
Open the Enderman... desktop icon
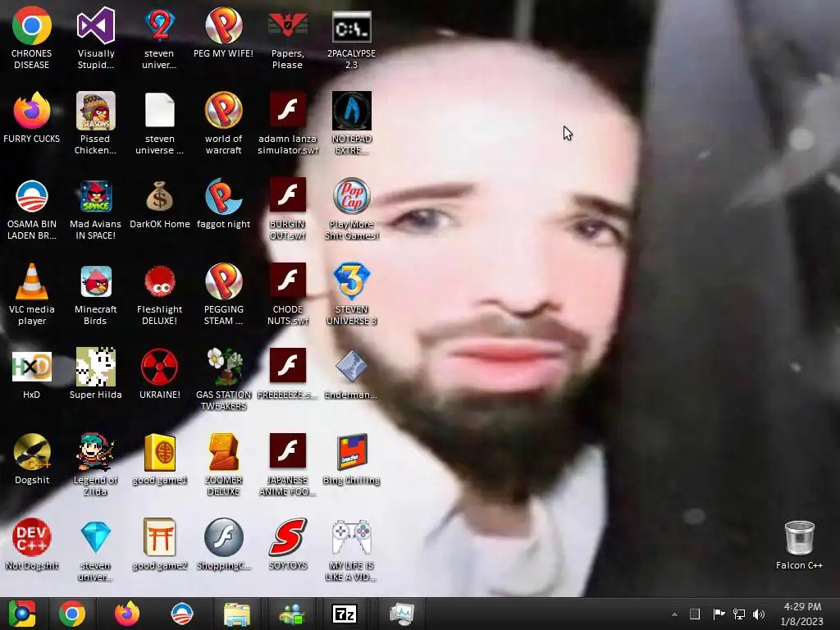351,367
